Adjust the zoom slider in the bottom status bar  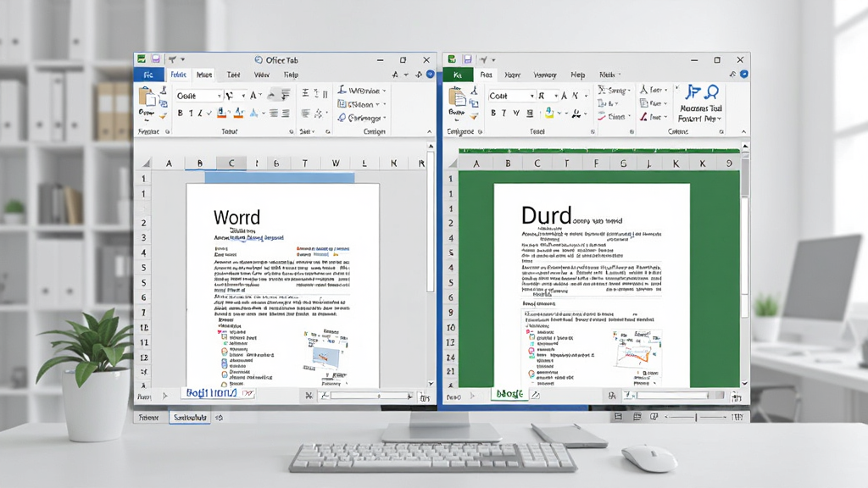tap(696, 417)
